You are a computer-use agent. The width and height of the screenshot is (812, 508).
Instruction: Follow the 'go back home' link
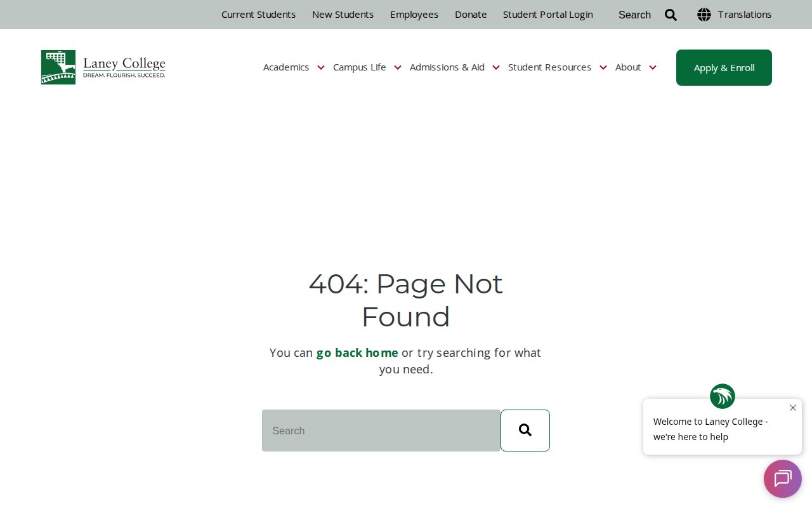pos(357,352)
